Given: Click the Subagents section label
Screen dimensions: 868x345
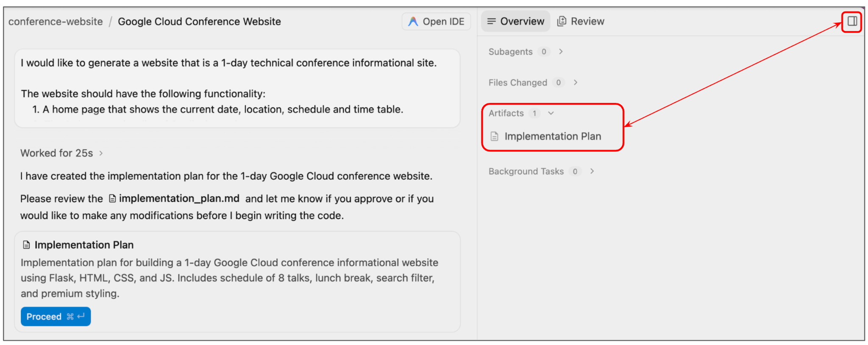Looking at the screenshot, I should coord(510,52).
